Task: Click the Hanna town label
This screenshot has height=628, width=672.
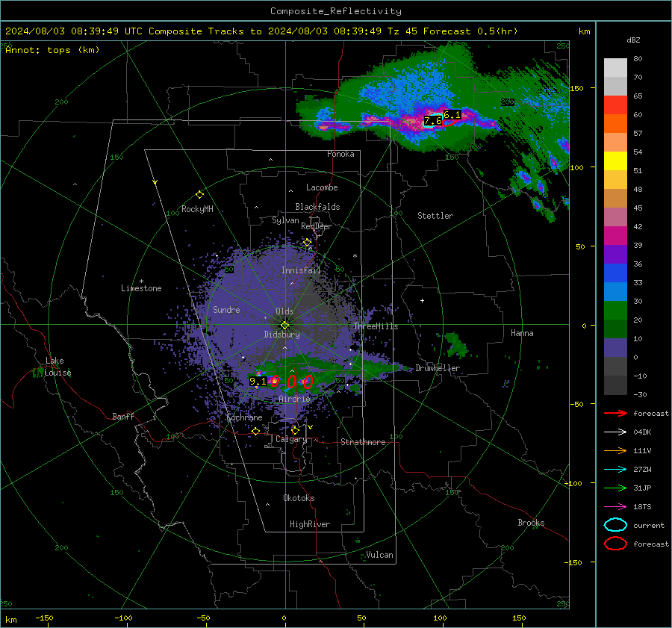Action: (522, 333)
